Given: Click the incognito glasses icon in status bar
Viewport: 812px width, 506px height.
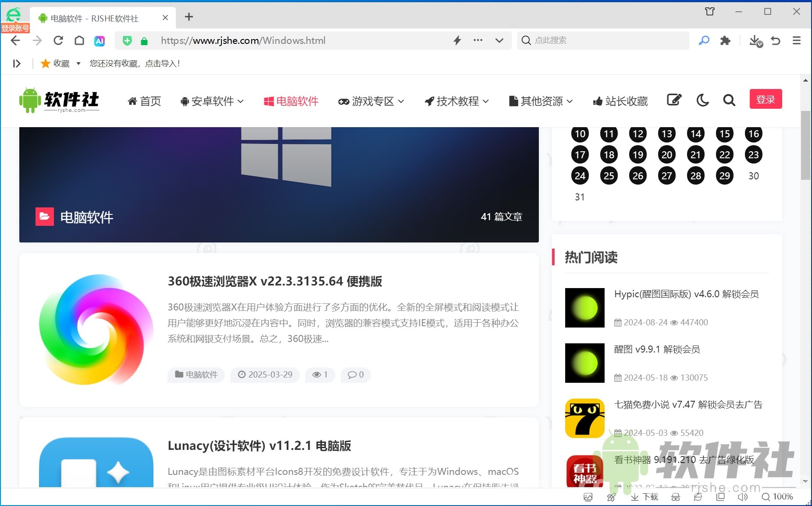Looking at the screenshot, I should (676, 497).
